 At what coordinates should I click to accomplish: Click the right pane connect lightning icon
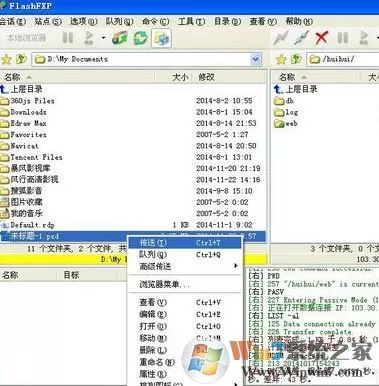click(x=281, y=38)
